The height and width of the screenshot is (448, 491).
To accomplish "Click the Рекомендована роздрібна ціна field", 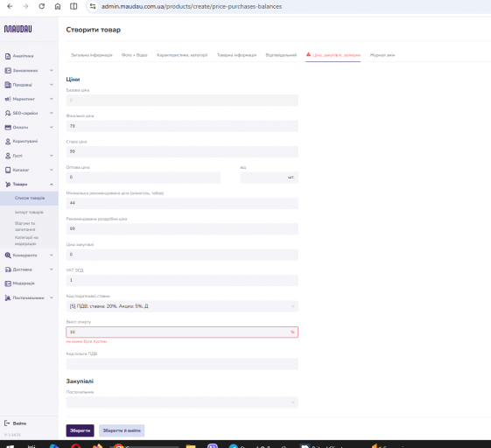I will click(x=182, y=228).
